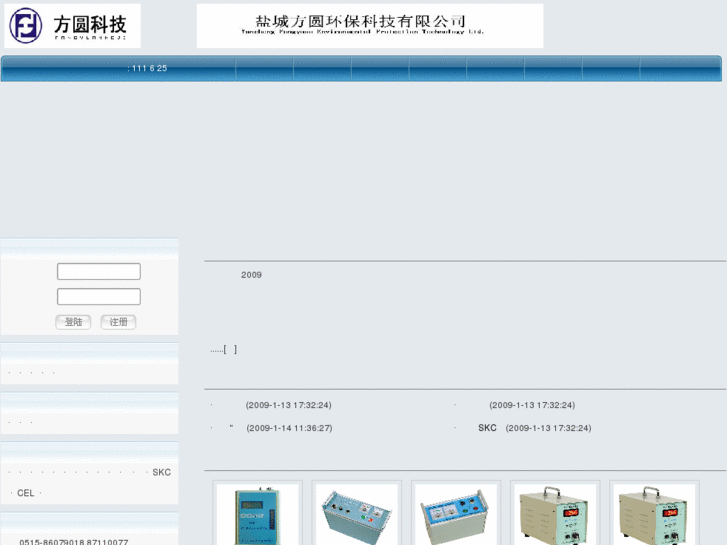
Task: Click the 方圆科技 logo image
Action: click(72, 26)
